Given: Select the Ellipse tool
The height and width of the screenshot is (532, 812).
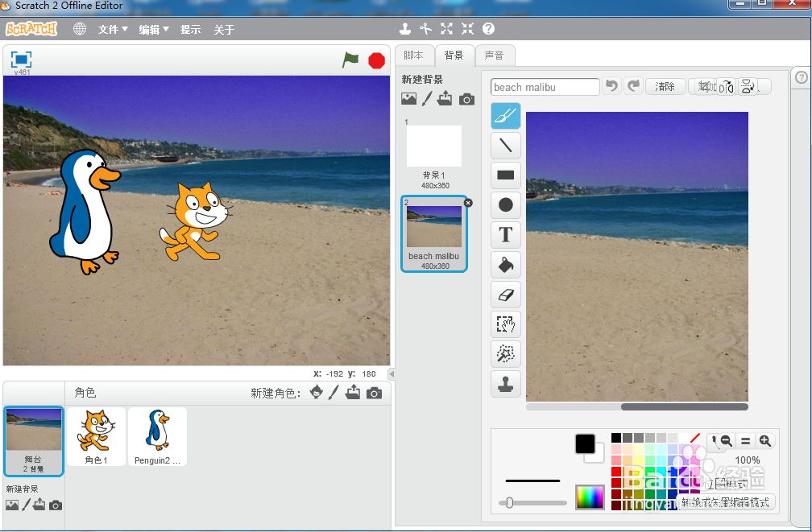Looking at the screenshot, I should click(505, 205).
